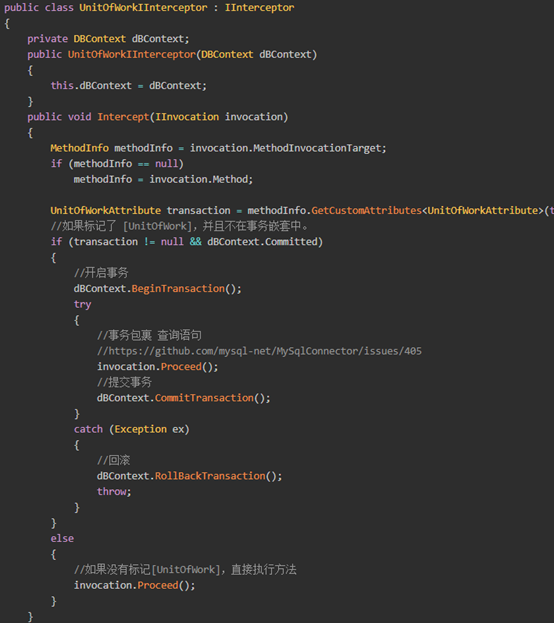Click the "this.dBContext = dBContext;" assignment line
This screenshot has height=623, width=554.
pyautogui.click(x=128, y=86)
